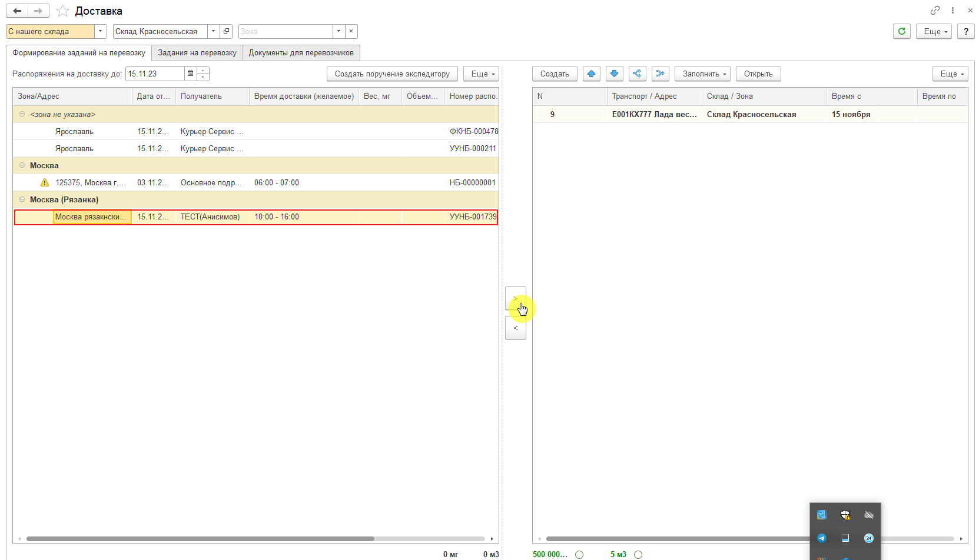Viewport: 979px width, 560px height.
Task: Select transport task Е001КХ777 Лада row
Action: click(x=750, y=114)
